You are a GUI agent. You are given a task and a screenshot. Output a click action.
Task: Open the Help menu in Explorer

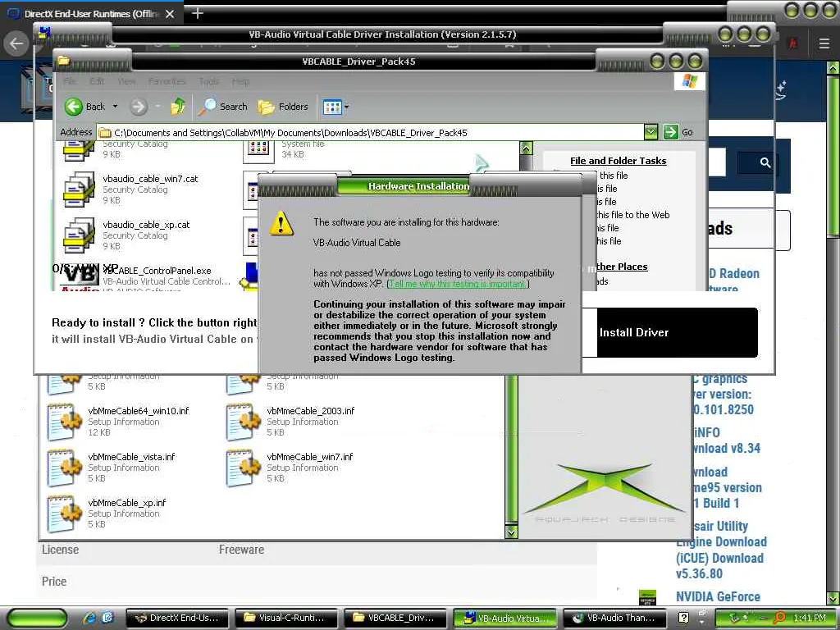tap(241, 81)
